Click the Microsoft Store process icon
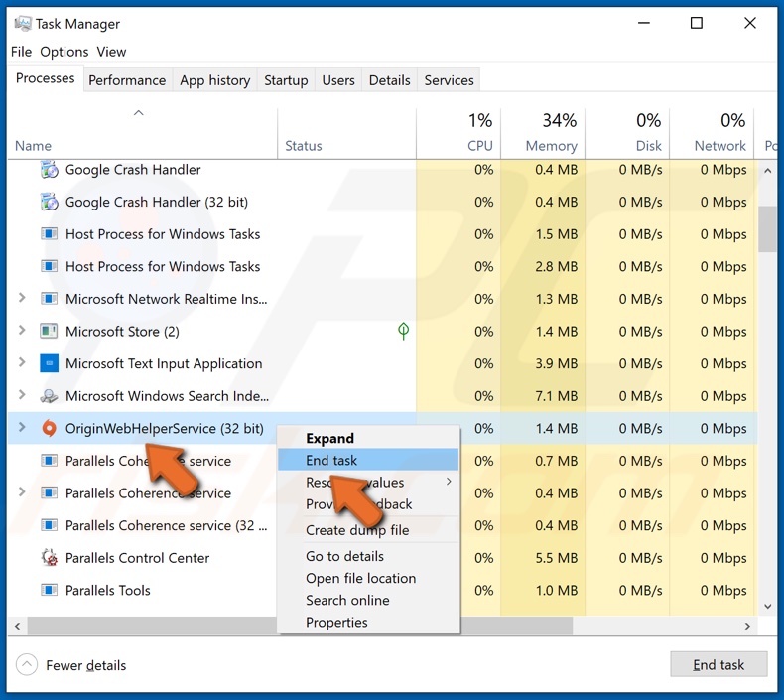 pyautogui.click(x=49, y=332)
